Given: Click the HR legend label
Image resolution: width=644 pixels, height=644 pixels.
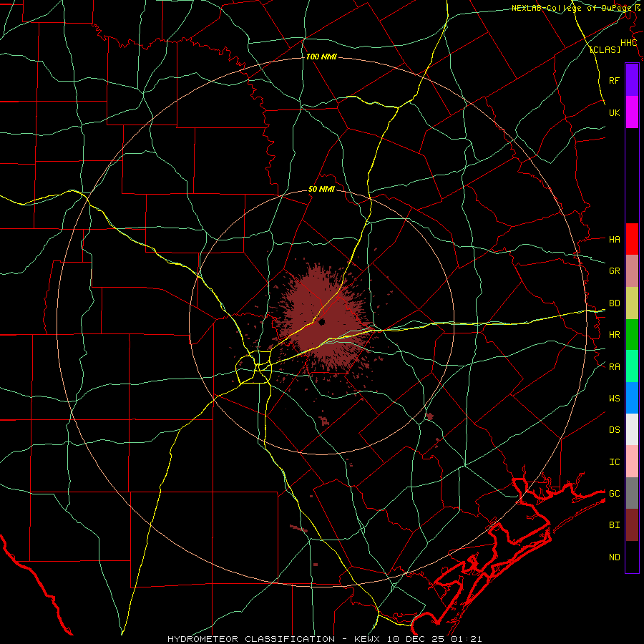Looking at the screenshot, I should coord(614,335).
